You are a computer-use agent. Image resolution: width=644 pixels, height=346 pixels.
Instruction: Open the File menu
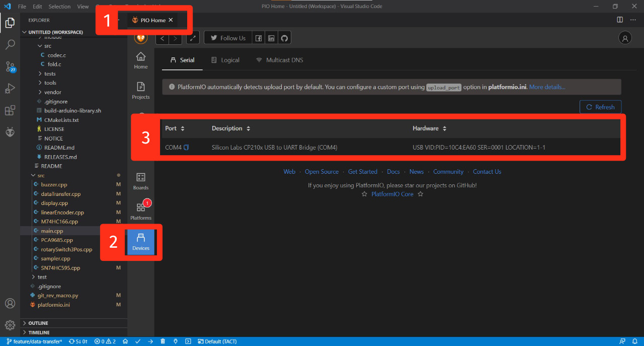[22, 7]
